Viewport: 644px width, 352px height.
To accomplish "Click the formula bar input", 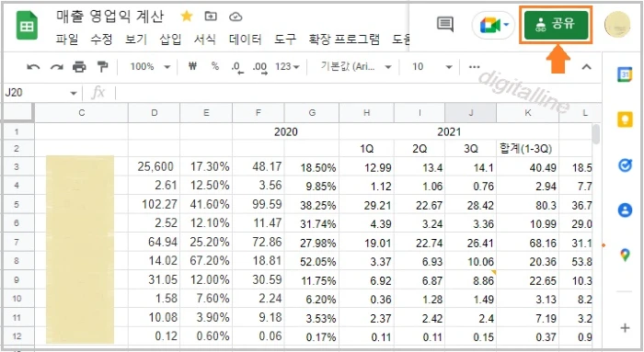I will pyautogui.click(x=357, y=93).
